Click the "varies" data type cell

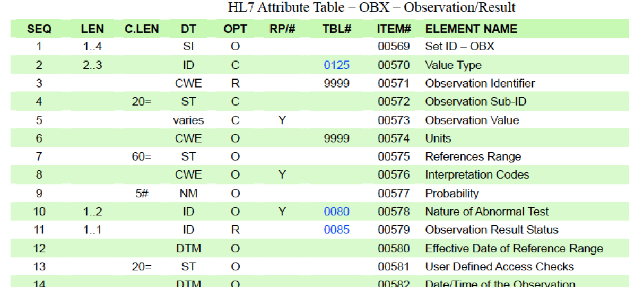[x=188, y=120]
